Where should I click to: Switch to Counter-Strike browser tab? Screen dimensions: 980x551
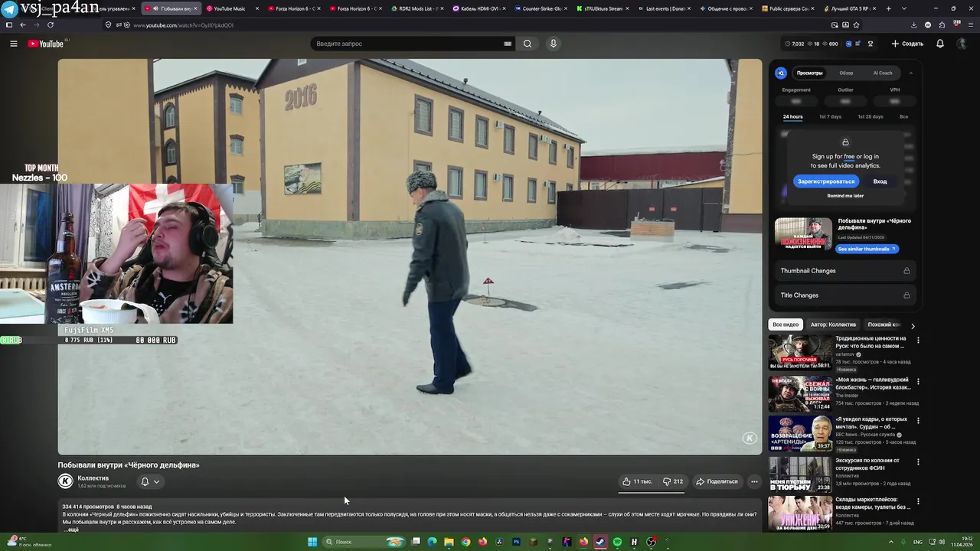(x=542, y=8)
